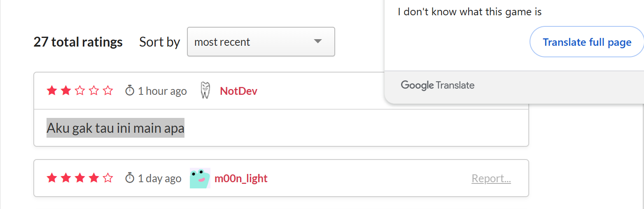This screenshot has width=644, height=209.
Task: Click the stopwatch icon beside '1 day ago'
Action: (x=130, y=178)
